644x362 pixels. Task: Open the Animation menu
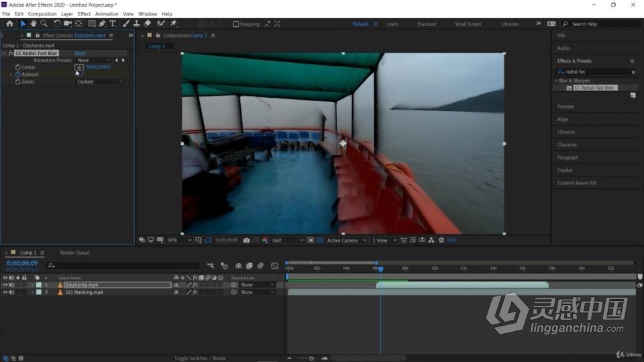107,14
